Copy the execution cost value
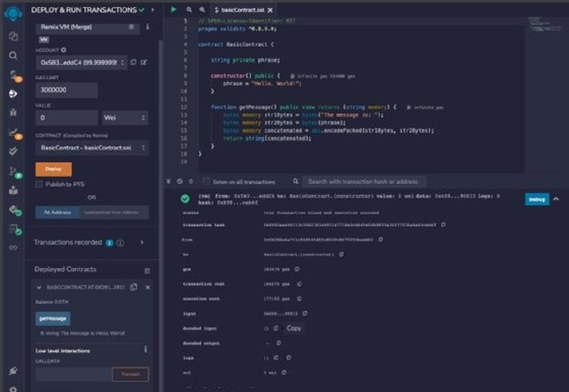Screen dimensions: 569x392 click(x=299, y=299)
